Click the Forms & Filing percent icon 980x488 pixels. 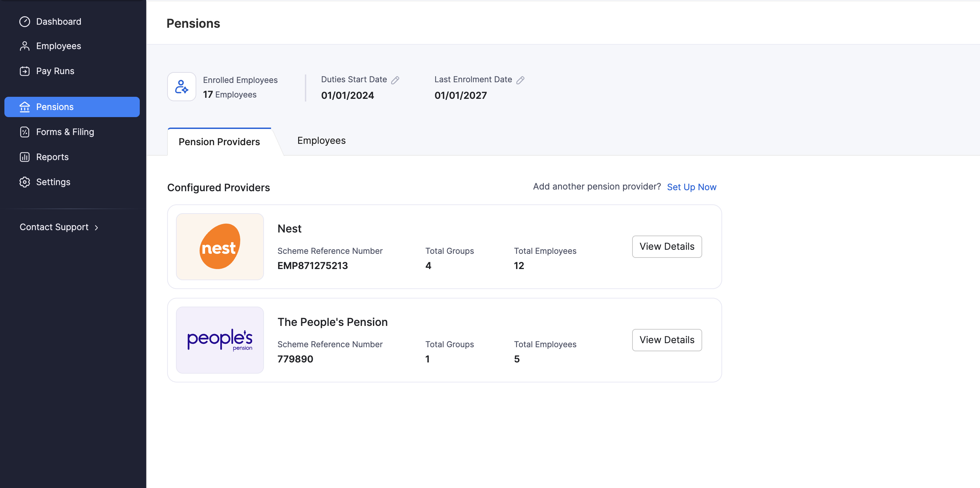[x=25, y=132]
